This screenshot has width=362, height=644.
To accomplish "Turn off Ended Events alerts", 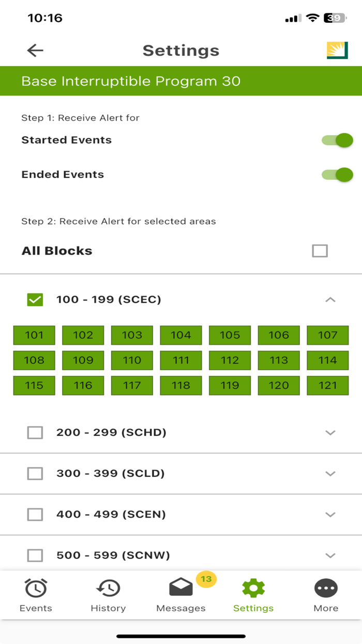I will click(338, 174).
